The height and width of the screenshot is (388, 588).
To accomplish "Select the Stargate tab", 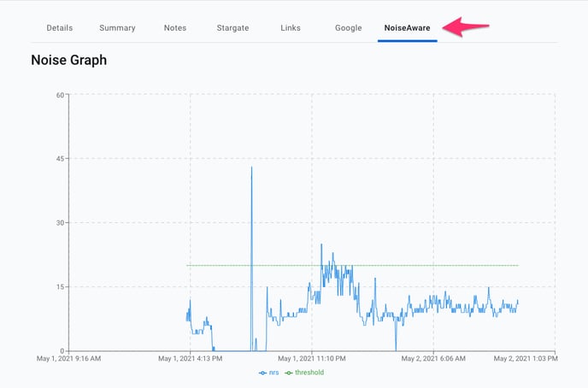I will 232,27.
